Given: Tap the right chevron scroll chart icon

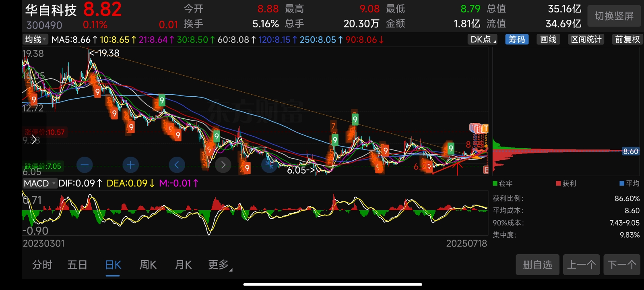Looking at the screenshot, I should 223,165.
